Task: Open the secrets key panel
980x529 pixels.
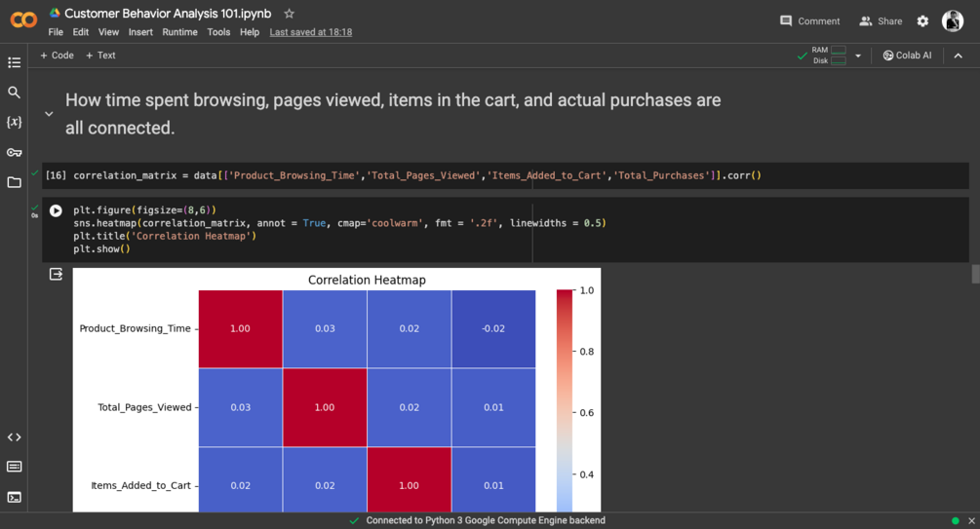Action: [14, 152]
